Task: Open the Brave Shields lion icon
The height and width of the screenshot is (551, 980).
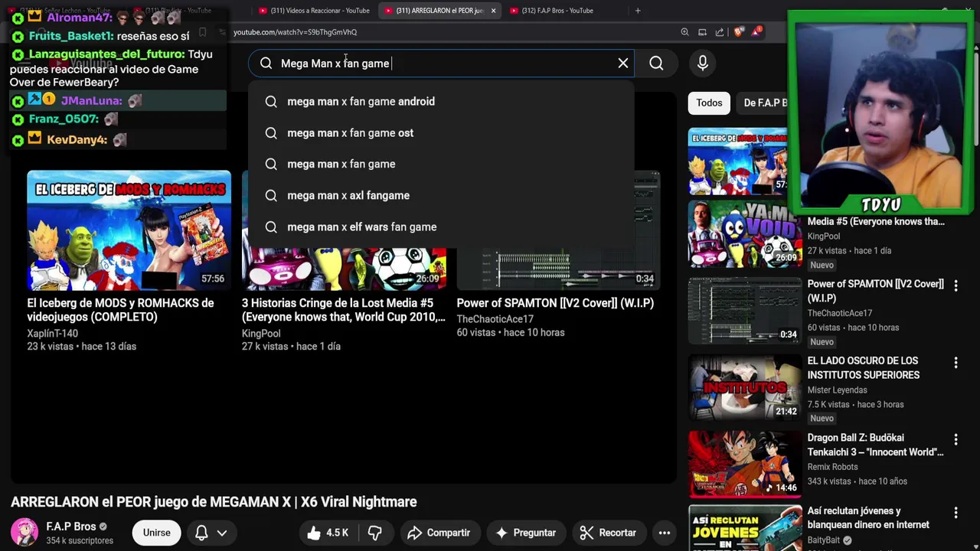Action: coord(738,32)
